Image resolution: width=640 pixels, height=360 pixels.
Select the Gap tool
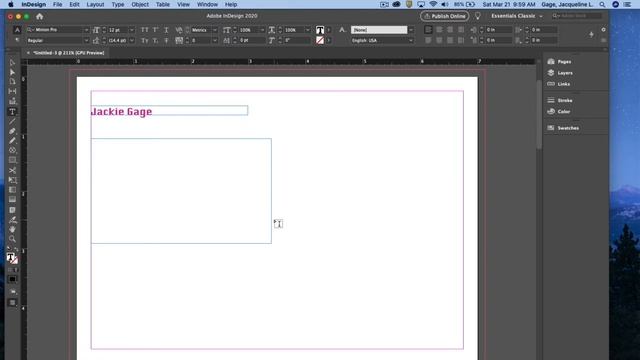pos(12,91)
